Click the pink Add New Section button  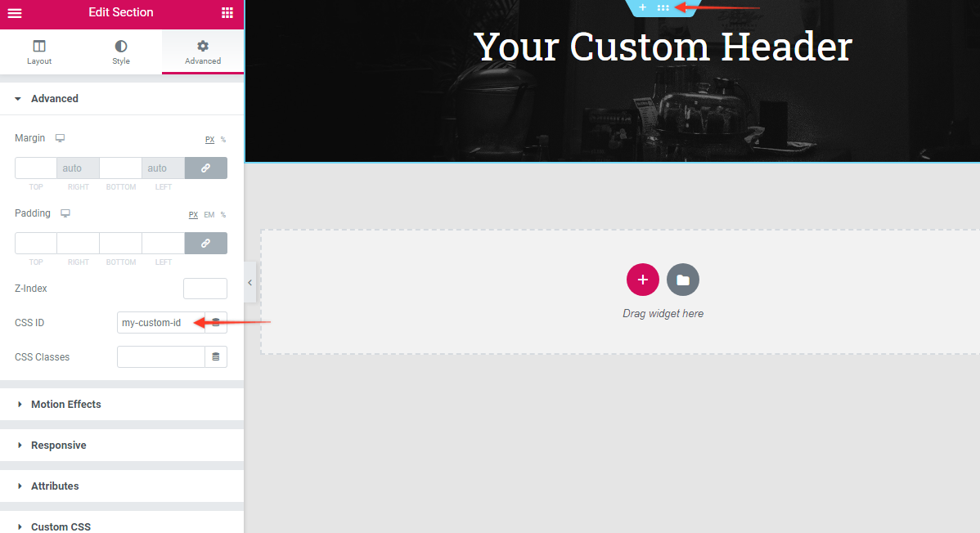(x=642, y=280)
